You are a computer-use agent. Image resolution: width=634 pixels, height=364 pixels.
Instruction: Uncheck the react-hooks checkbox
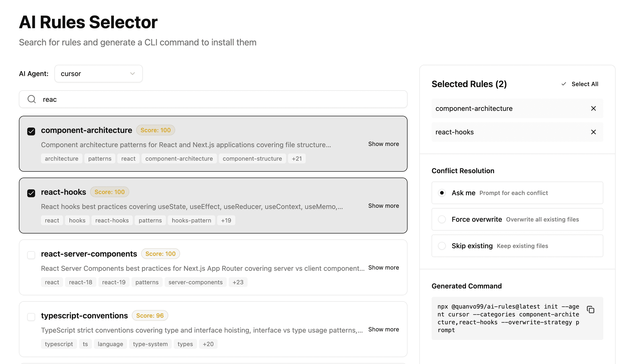31,193
